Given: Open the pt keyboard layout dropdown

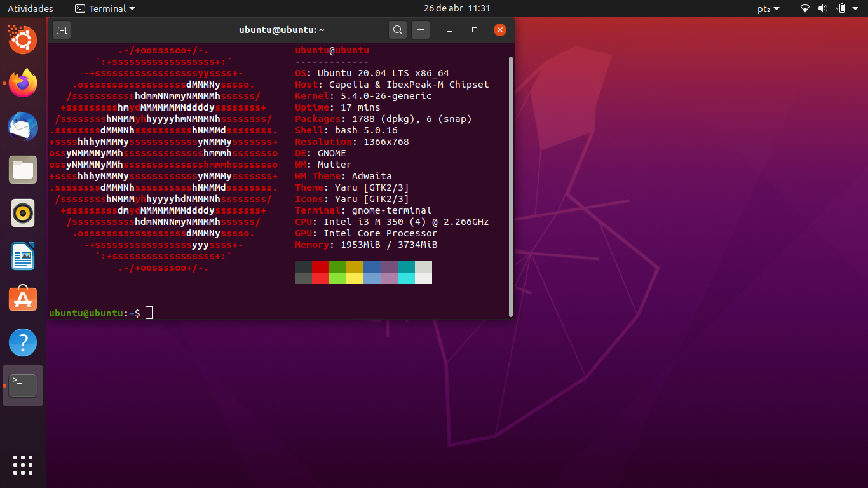Looking at the screenshot, I should (x=768, y=9).
